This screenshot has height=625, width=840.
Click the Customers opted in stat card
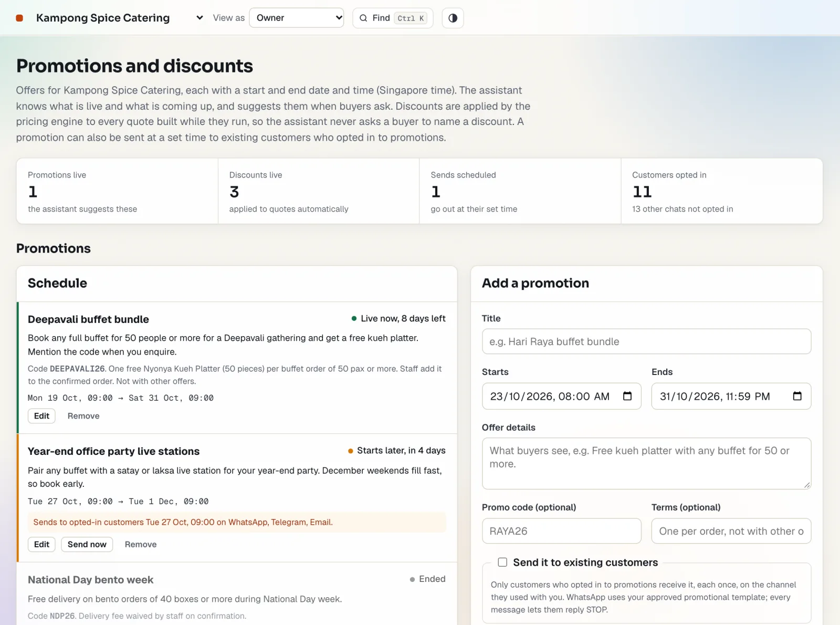722,191
